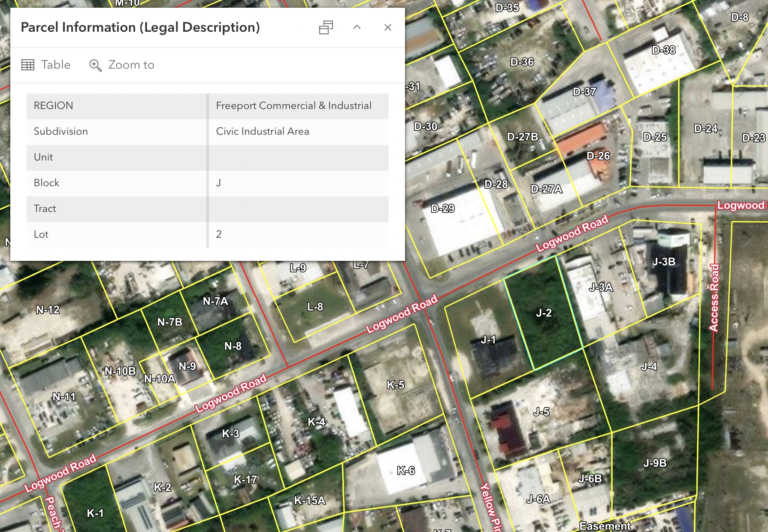768x532 pixels.
Task: Open Table view of parcel
Action: point(46,65)
